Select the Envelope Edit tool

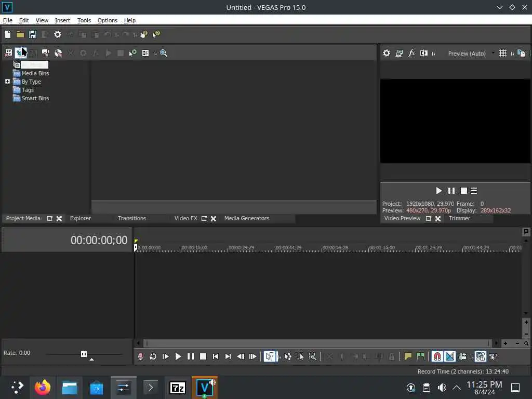(288, 356)
